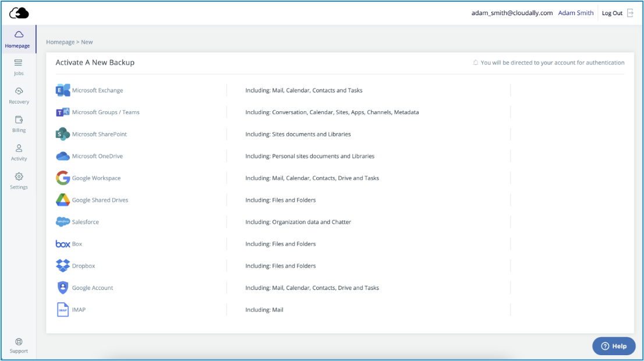Click the Support lifebuoy icon
The width and height of the screenshot is (644, 361).
point(19,342)
